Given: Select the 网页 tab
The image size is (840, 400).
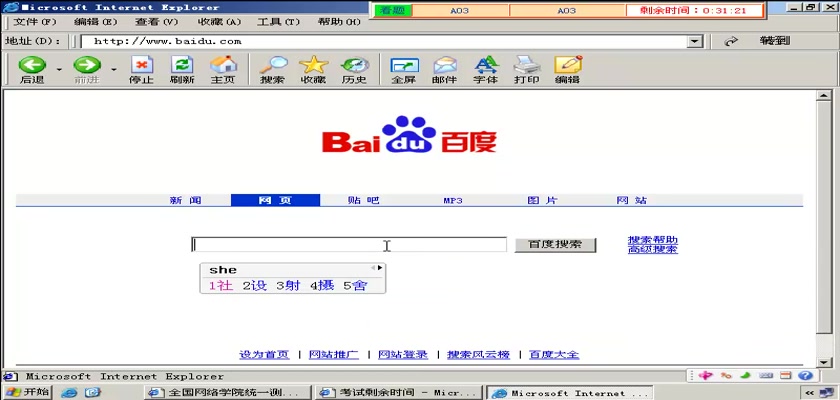Looking at the screenshot, I should click(x=275, y=200).
